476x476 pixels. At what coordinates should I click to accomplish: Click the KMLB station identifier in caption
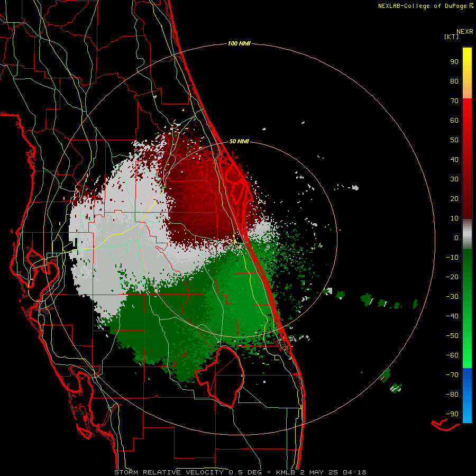click(286, 472)
